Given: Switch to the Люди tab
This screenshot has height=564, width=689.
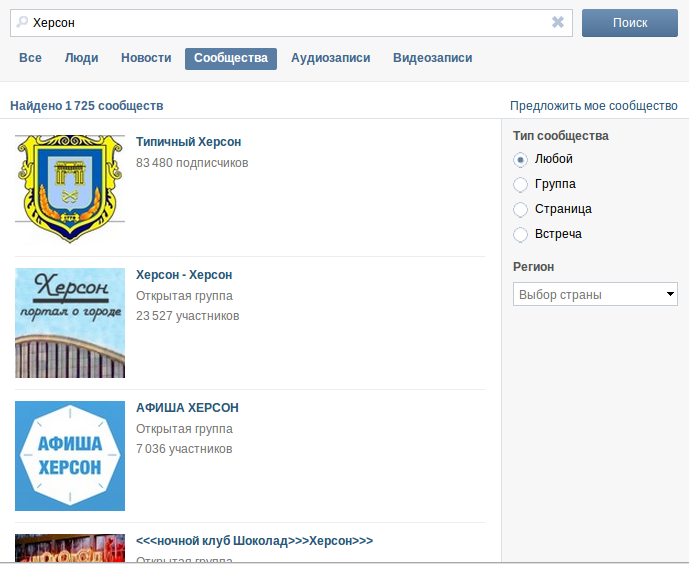Looking at the screenshot, I should [x=81, y=58].
